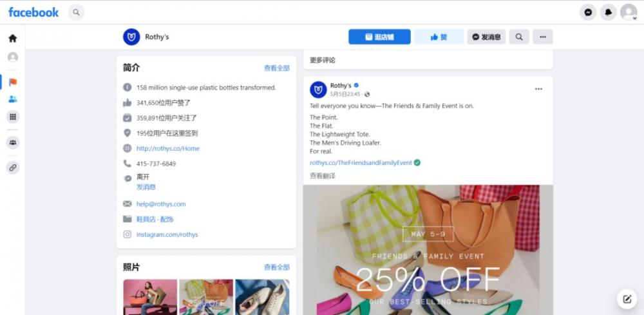The image size is (644, 315).
Task: Select the Pages flag icon in sidebar
Action: [x=13, y=82]
